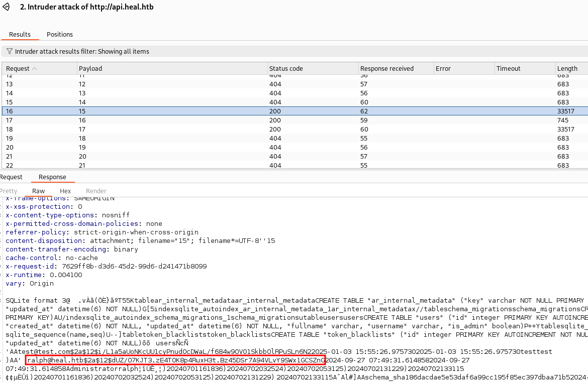Toggle sort arrow on Request column

click(34, 69)
